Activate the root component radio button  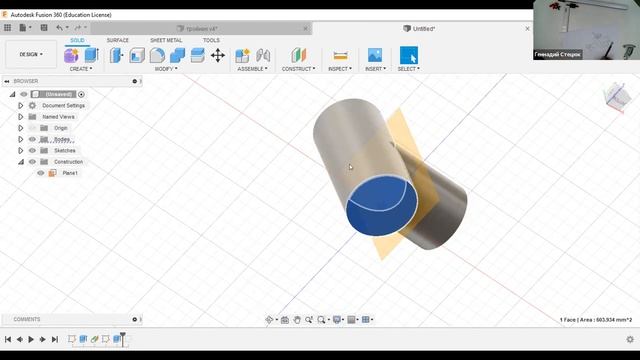click(81, 94)
